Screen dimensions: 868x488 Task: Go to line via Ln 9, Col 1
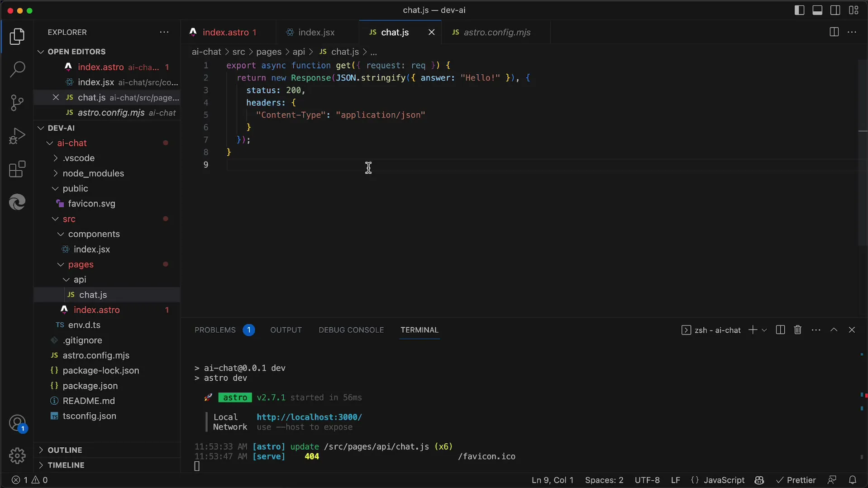coord(552,480)
